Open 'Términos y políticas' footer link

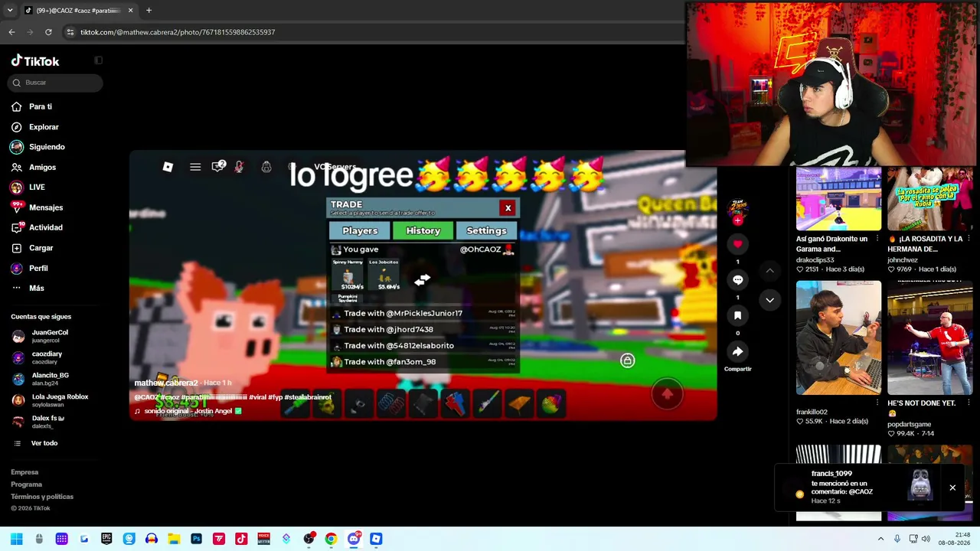click(42, 497)
